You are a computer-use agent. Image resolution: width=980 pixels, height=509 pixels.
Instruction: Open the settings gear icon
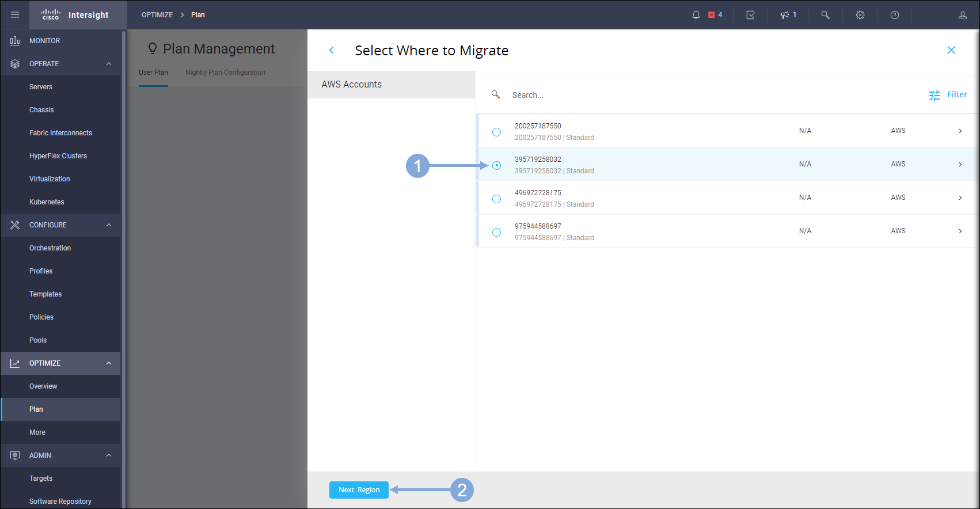click(860, 15)
